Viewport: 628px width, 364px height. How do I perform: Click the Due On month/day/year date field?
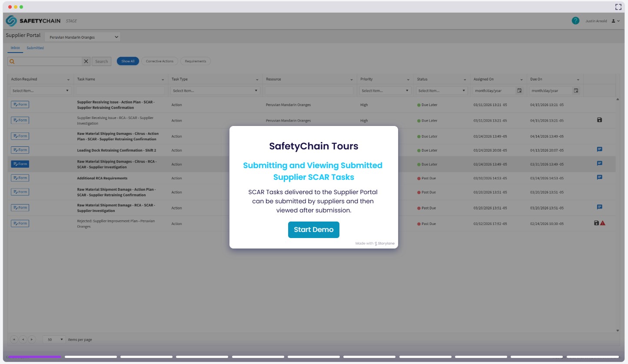(x=551, y=91)
